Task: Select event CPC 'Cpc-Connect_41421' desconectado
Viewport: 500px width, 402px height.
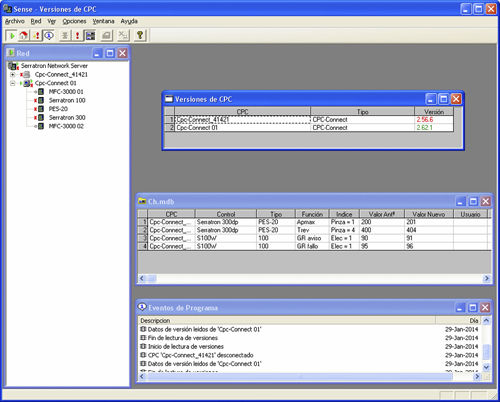Action: (x=201, y=355)
